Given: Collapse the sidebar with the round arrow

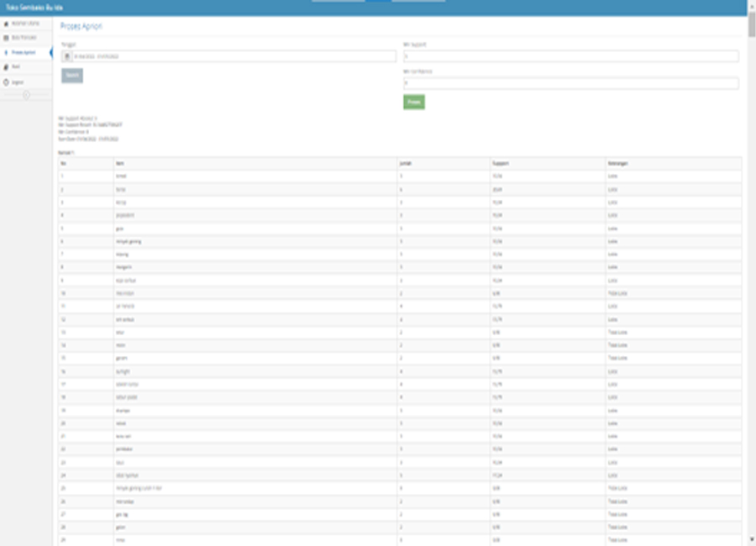Looking at the screenshot, I should [x=26, y=95].
